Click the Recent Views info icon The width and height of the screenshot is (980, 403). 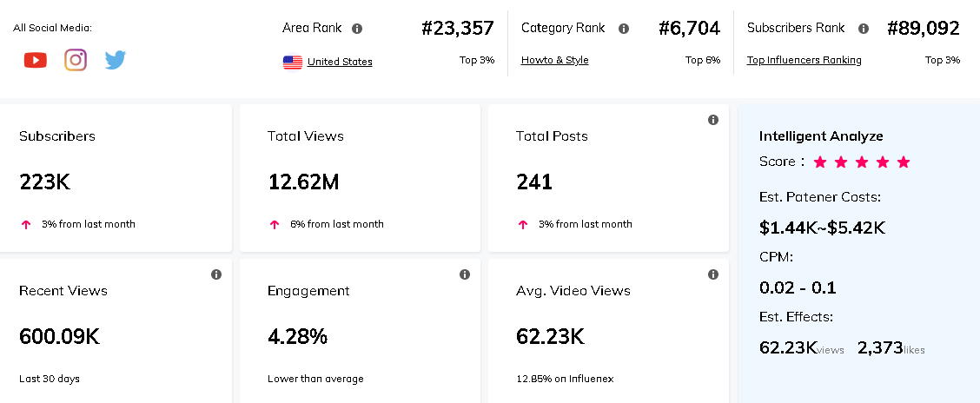click(216, 274)
